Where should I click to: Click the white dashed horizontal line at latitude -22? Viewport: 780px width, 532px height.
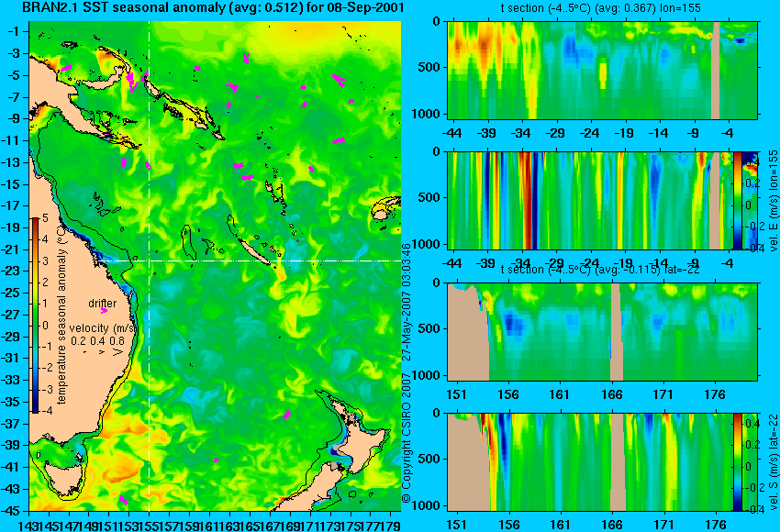coord(249,260)
